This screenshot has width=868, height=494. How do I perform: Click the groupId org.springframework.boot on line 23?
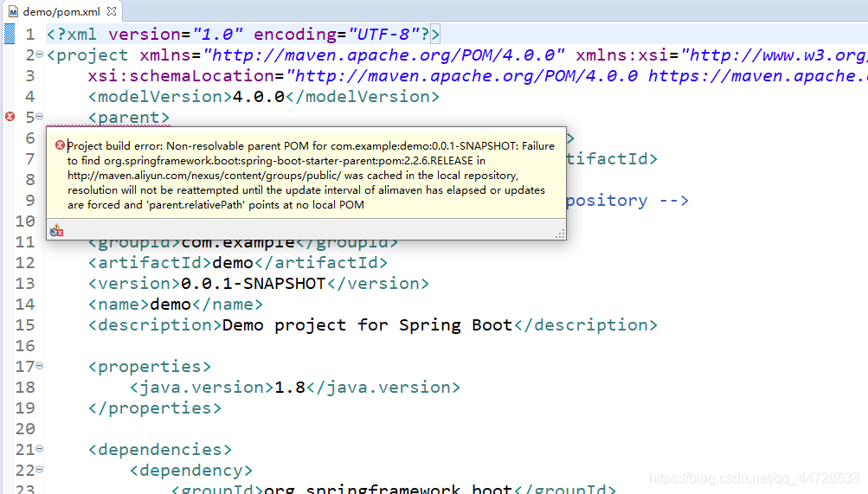coord(389,489)
